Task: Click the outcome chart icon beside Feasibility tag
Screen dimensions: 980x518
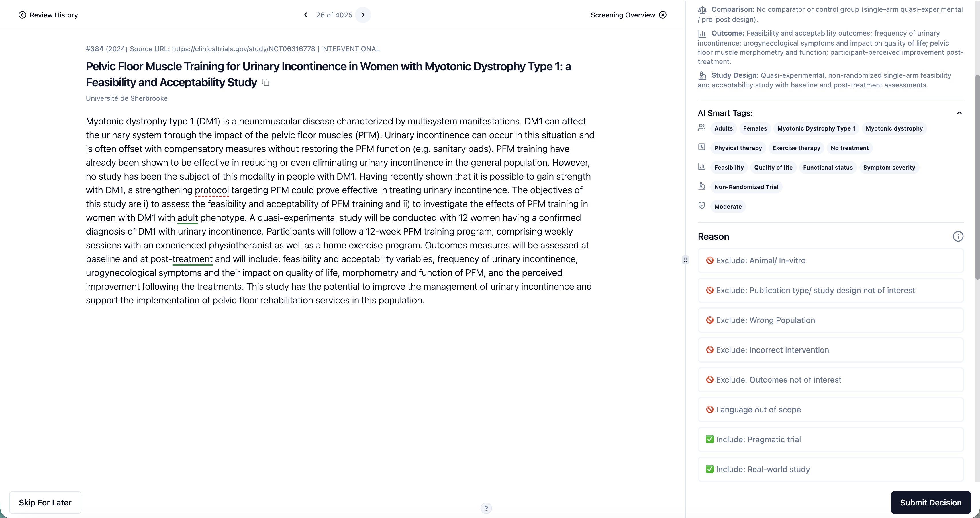Action: click(702, 166)
